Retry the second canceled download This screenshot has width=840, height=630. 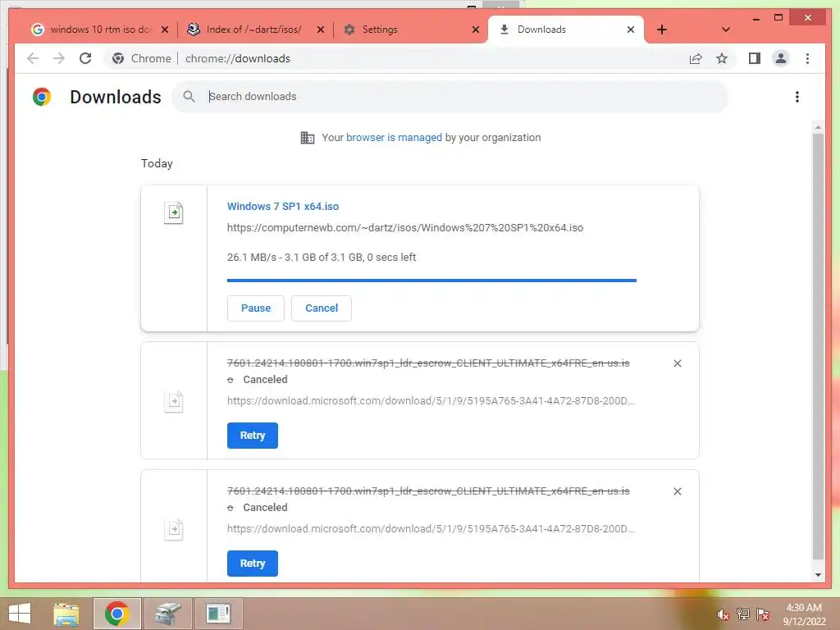click(253, 564)
